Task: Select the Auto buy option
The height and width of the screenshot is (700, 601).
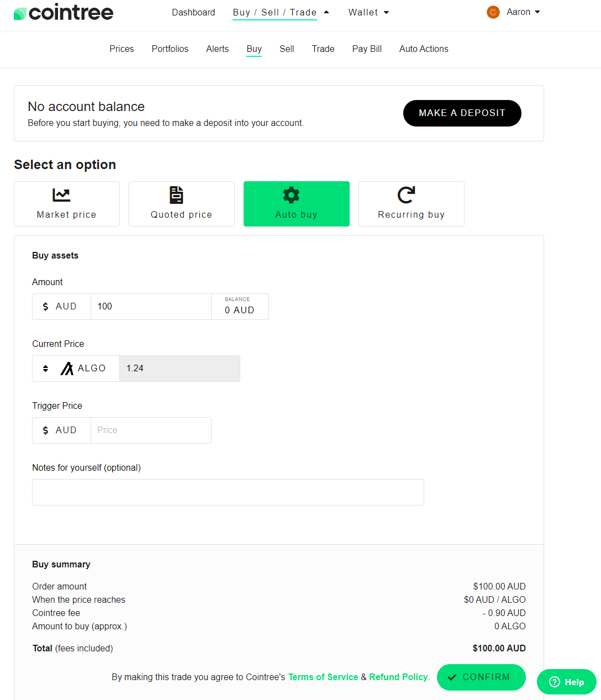Action: 297,204
